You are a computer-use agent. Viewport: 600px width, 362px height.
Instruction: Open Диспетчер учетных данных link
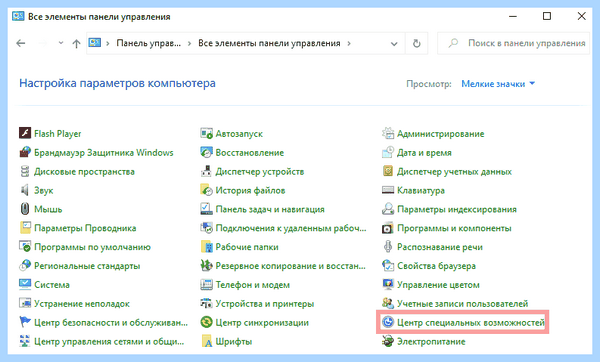(x=454, y=171)
